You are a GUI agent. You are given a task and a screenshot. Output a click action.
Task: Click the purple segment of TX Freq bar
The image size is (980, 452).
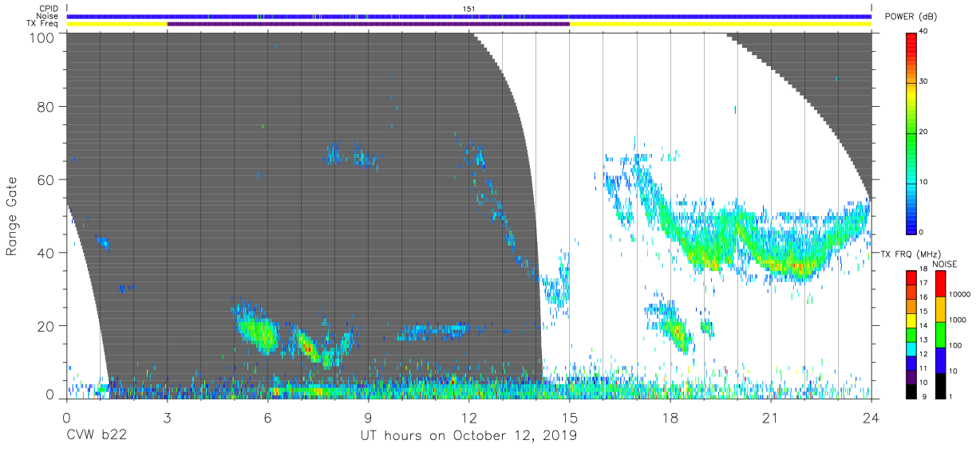(368, 24)
